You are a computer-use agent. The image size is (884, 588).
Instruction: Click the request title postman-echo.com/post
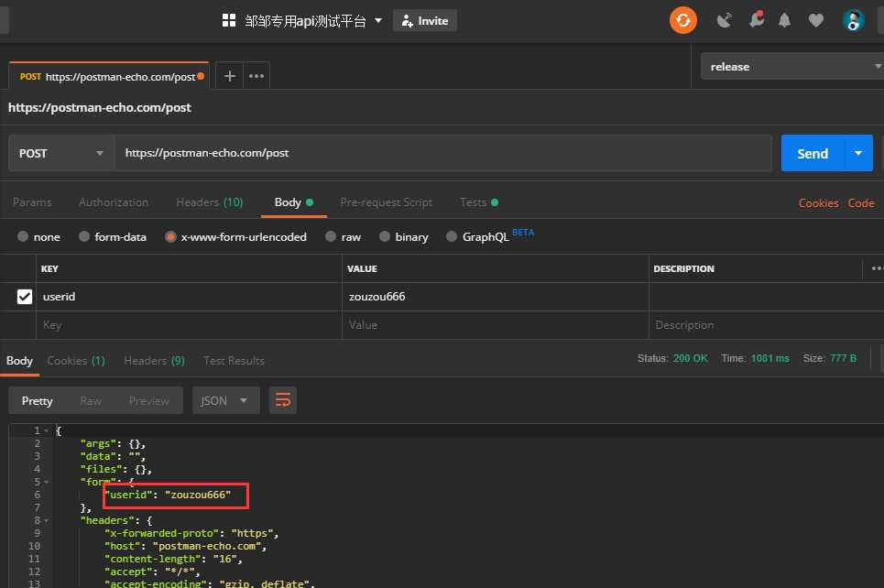pos(99,107)
